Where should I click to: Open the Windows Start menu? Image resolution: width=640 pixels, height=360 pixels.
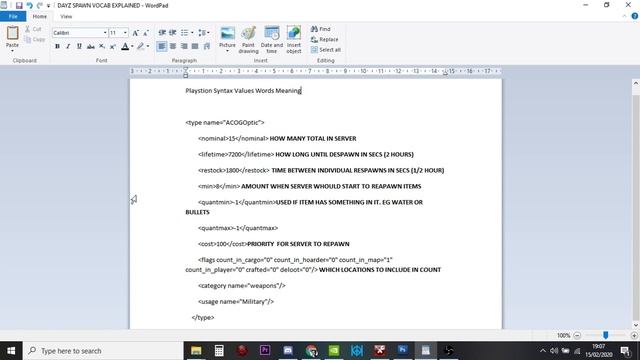11,351
